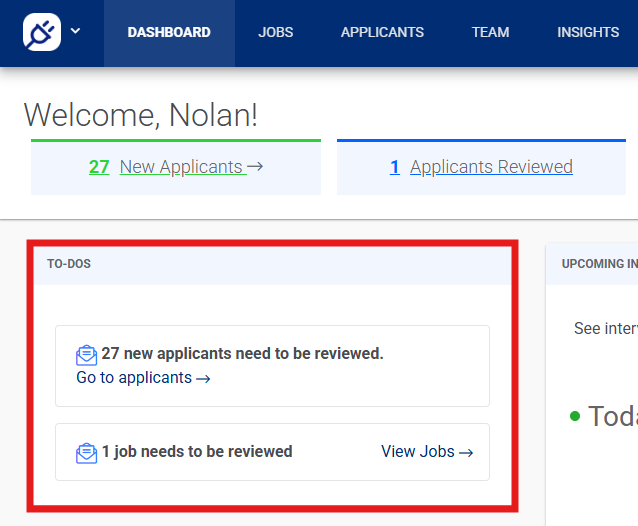Open the Dashboard tab

click(169, 32)
